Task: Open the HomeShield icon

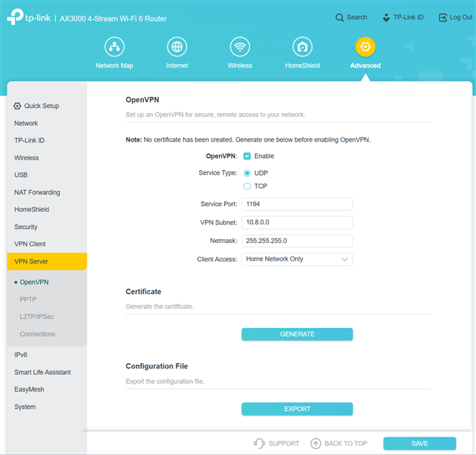Action: tap(302, 48)
